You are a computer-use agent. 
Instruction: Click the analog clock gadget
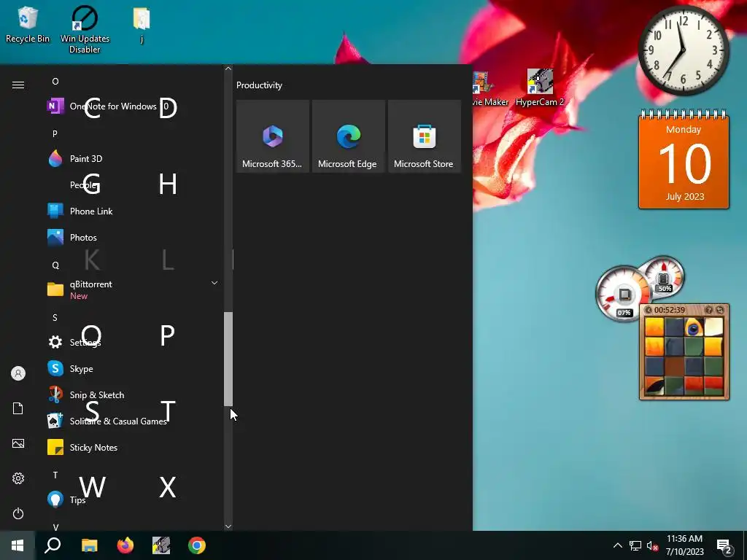click(x=683, y=50)
